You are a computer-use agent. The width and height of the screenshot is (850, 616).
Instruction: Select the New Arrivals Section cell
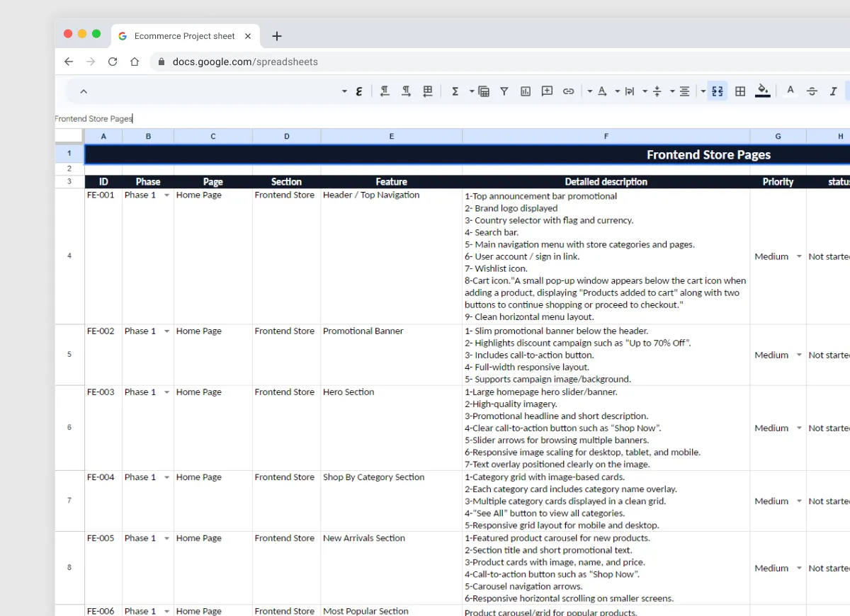[x=392, y=568]
